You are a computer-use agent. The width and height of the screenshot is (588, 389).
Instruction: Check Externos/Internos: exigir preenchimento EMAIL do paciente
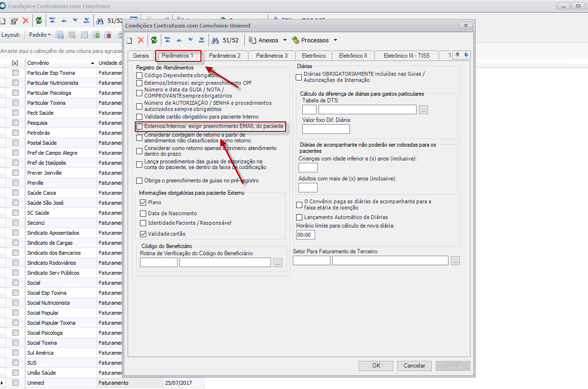coord(139,127)
